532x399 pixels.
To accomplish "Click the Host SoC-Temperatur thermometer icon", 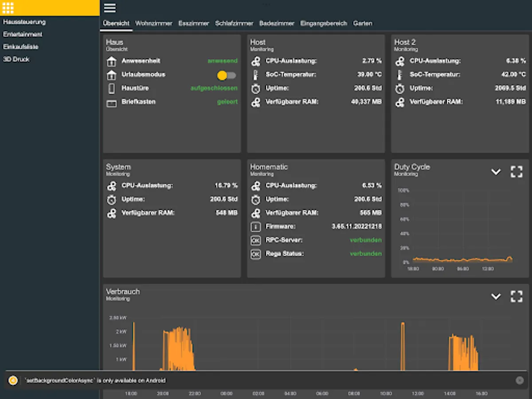I will [x=256, y=74].
